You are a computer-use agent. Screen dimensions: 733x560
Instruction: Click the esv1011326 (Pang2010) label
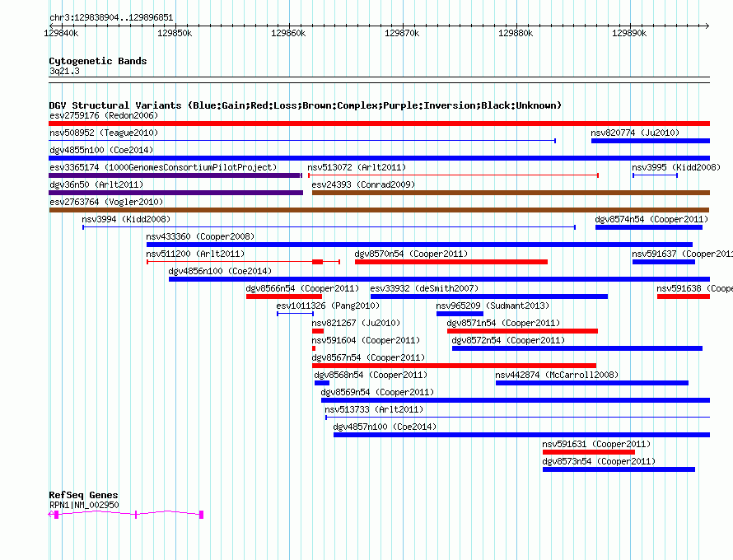click(328, 306)
